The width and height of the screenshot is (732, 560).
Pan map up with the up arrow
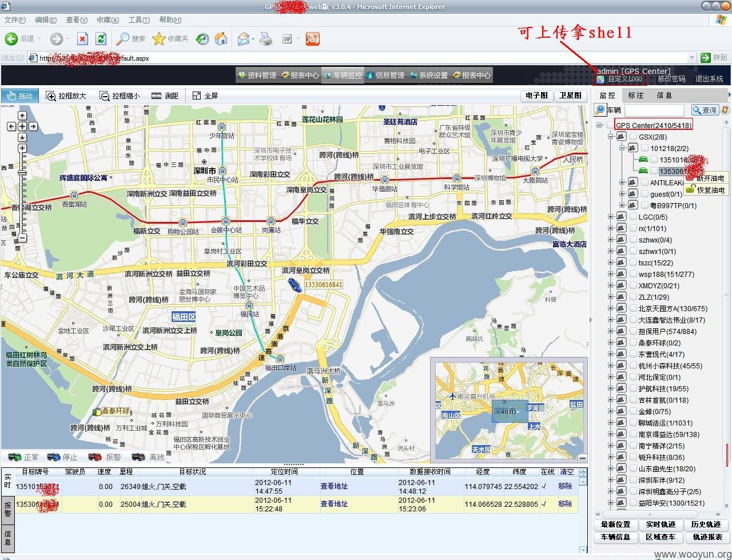(x=22, y=116)
